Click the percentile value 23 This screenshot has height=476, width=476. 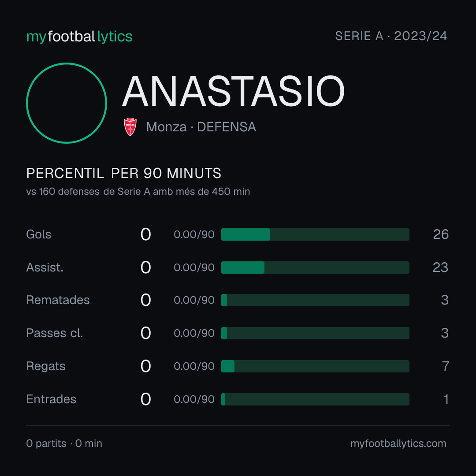[x=440, y=268]
